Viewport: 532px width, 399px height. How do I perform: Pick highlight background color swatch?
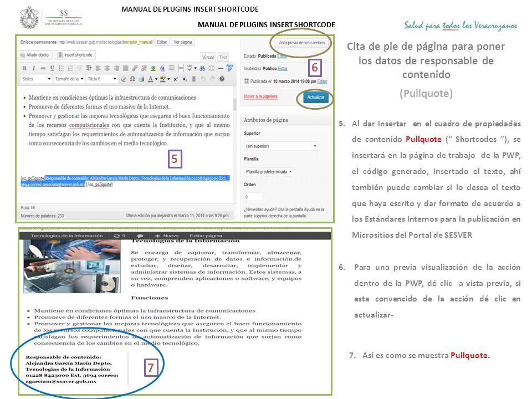pos(163,79)
